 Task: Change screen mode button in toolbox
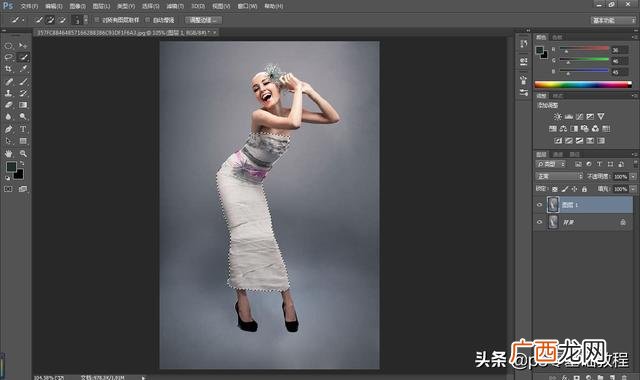point(23,189)
